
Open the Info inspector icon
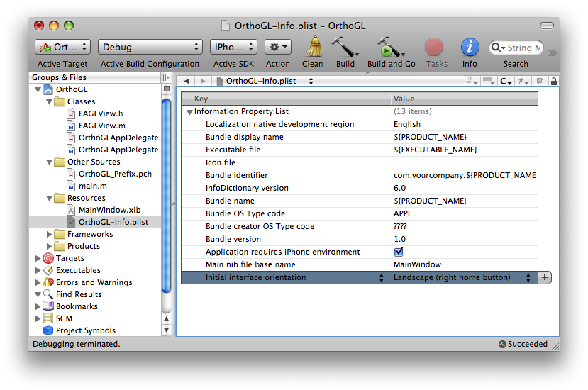470,48
